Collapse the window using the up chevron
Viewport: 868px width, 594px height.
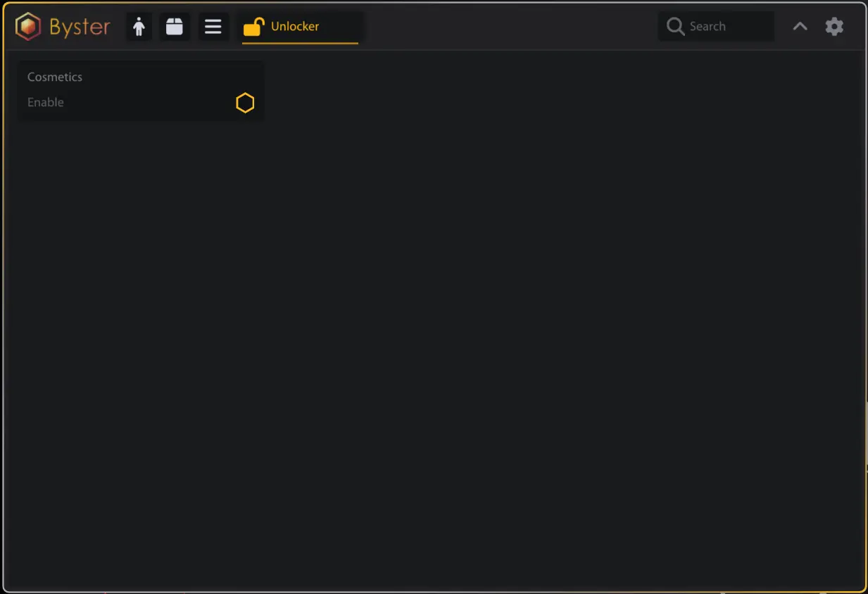click(800, 27)
